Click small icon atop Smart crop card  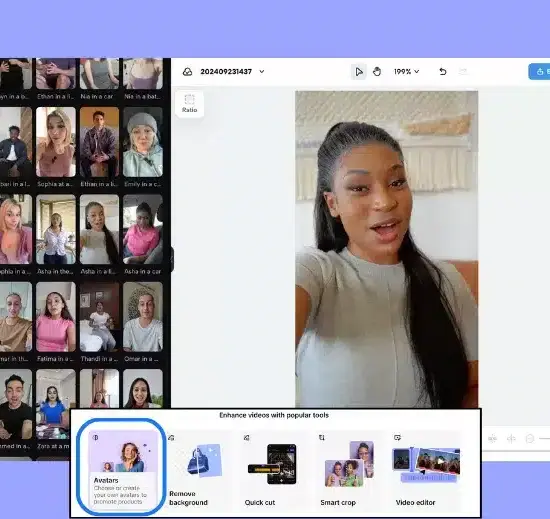pos(322,438)
